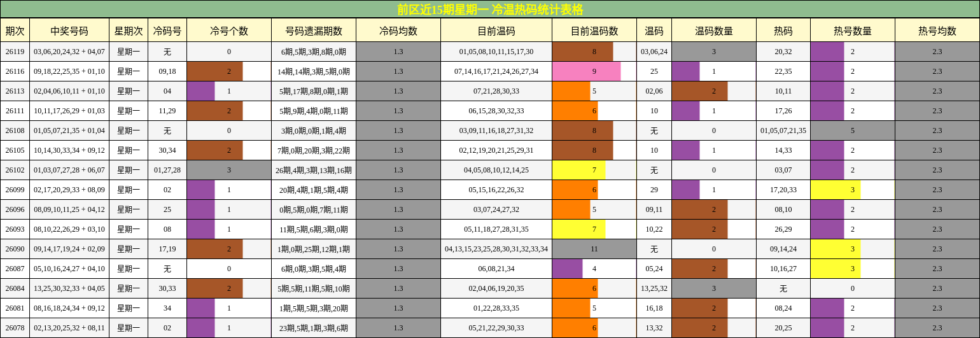Click the 星期次 column header

tap(129, 30)
